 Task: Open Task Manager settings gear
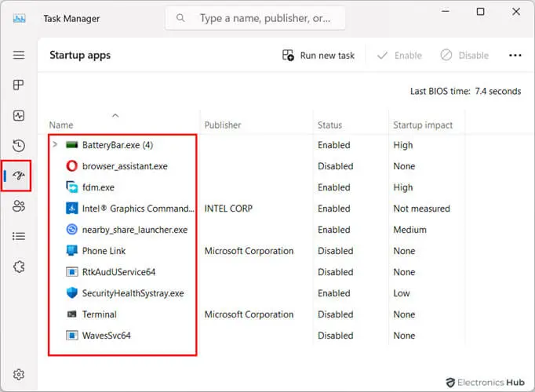(19, 375)
